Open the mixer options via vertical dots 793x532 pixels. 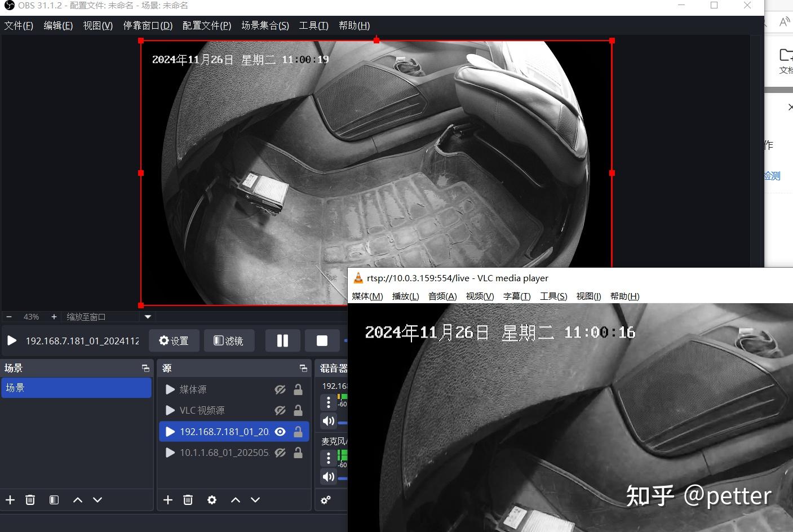[329, 402]
